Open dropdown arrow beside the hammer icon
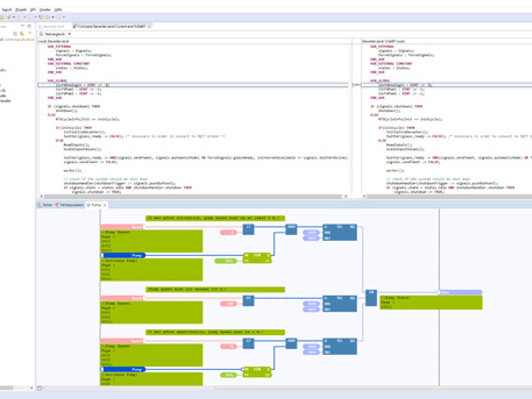Image resolution: width=532 pixels, height=399 pixels. [x=14, y=17]
